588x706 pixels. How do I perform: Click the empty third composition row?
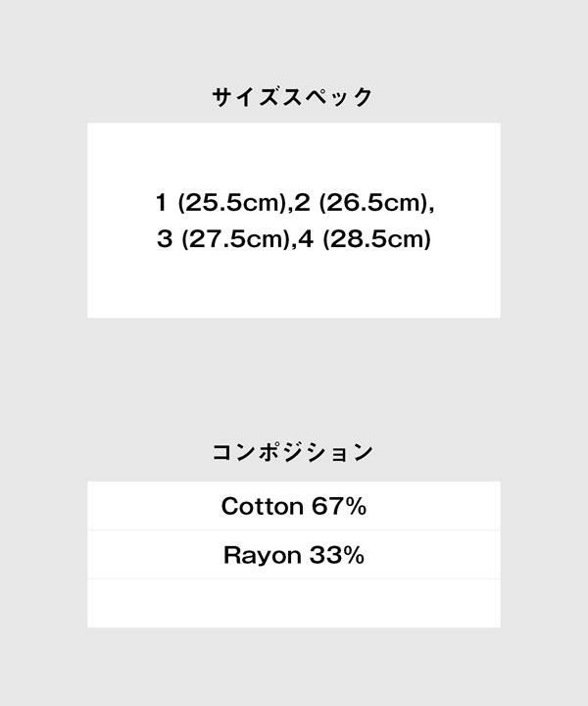coord(293,603)
